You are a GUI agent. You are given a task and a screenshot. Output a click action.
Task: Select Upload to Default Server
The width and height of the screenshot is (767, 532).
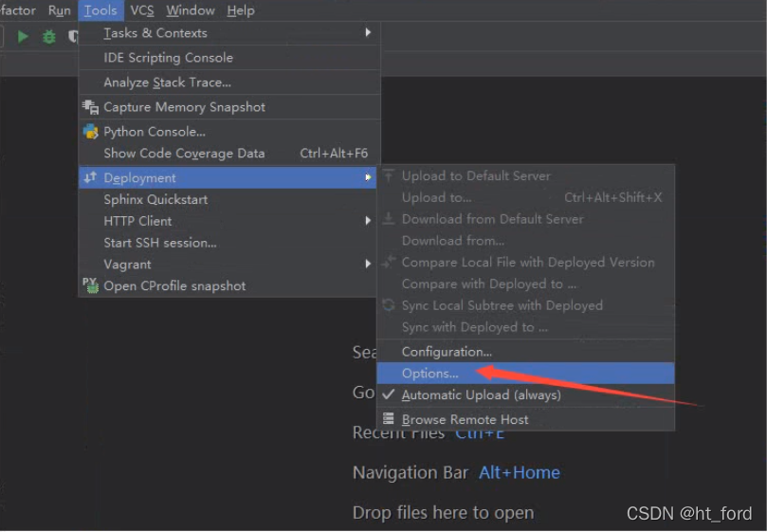(526, 175)
